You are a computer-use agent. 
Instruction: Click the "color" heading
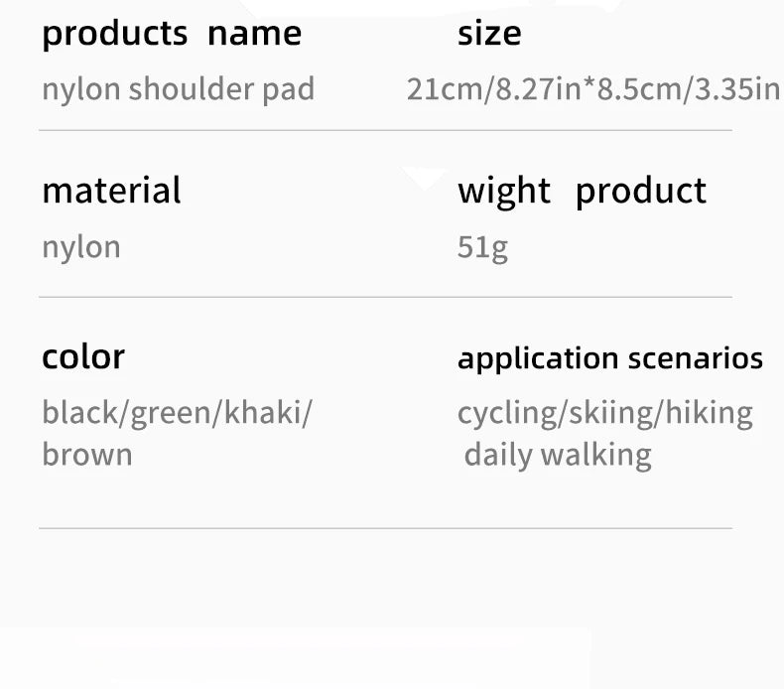pyautogui.click(x=83, y=356)
